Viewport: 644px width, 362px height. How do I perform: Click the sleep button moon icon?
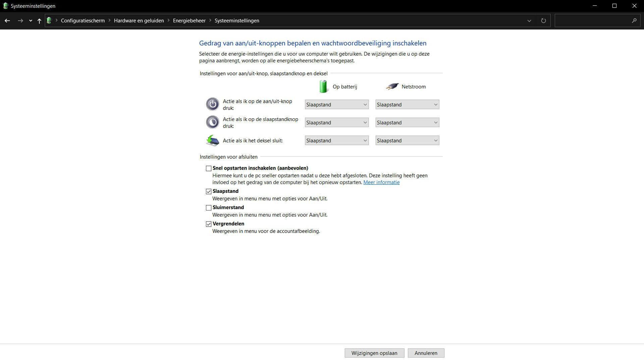(x=212, y=122)
